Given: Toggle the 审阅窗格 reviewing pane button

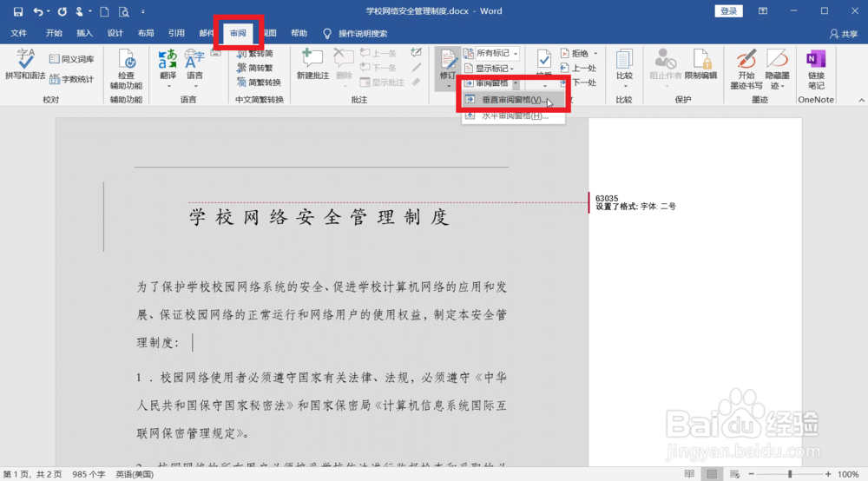Looking at the screenshot, I should point(487,83).
